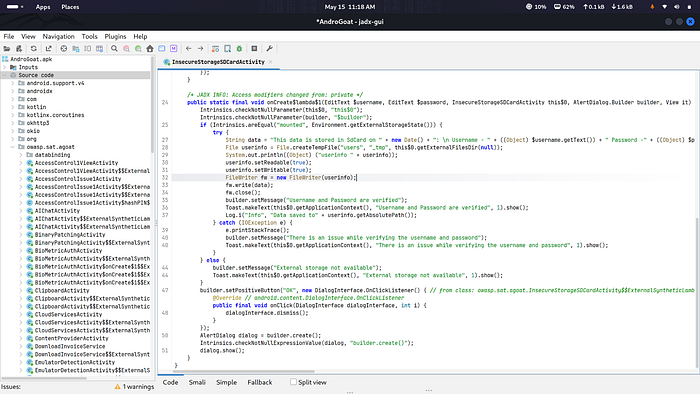Viewport: 700px width, 394px height.
Task: Click the tree panel horizontal scrollbar
Action: tap(44, 377)
